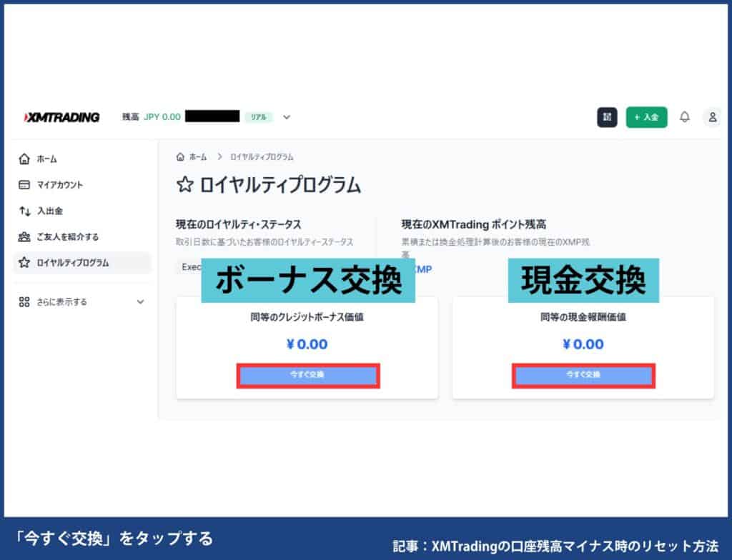Expand さらに表示する in the sidebar
The width and height of the screenshot is (732, 560).
82,302
